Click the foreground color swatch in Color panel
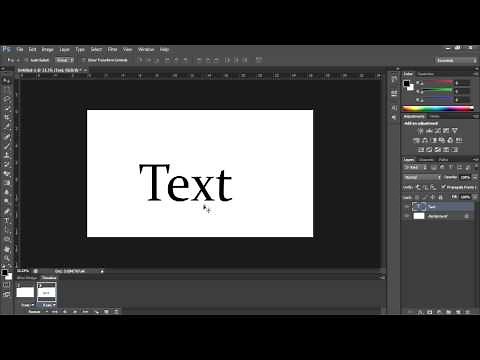The height and width of the screenshot is (360, 480). click(407, 84)
